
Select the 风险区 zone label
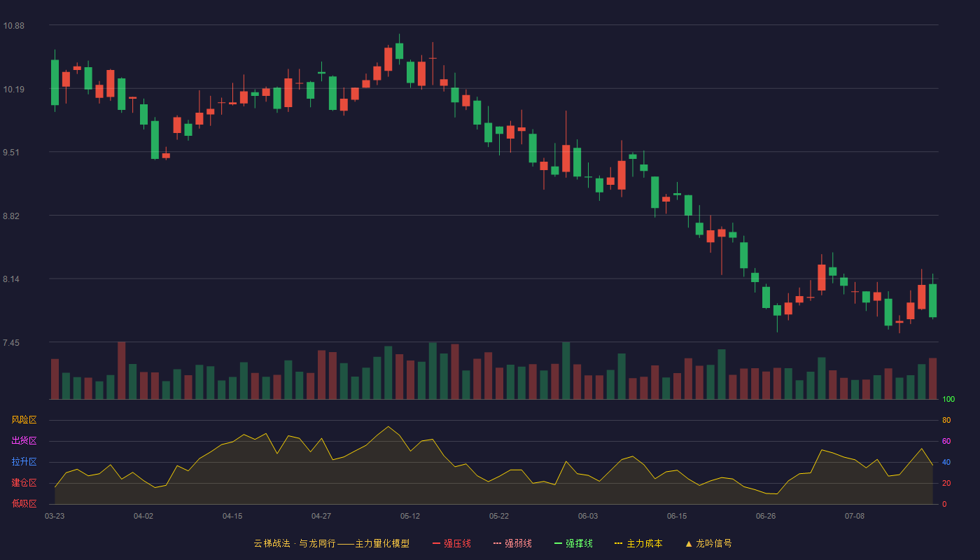24,420
